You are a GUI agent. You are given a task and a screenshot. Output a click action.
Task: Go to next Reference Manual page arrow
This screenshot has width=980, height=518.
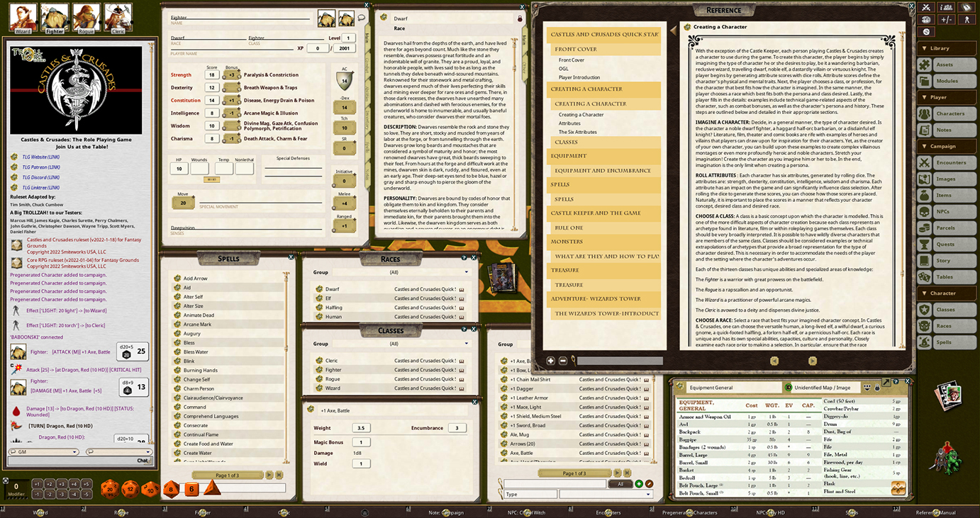(813, 361)
